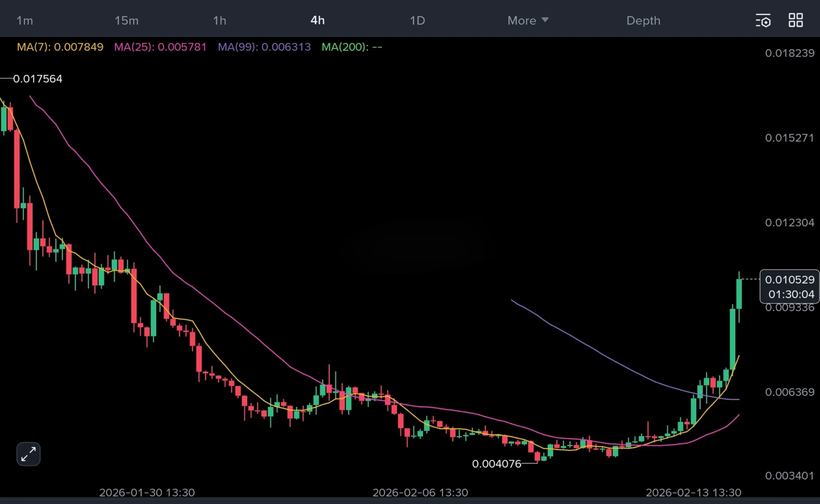Click the 0.004076 low price marker

pos(496,464)
